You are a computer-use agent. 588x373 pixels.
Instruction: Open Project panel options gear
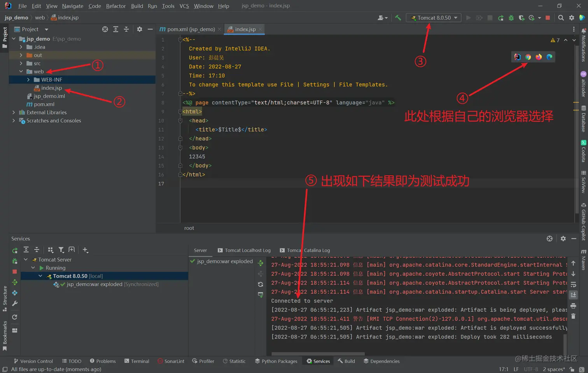click(x=140, y=29)
